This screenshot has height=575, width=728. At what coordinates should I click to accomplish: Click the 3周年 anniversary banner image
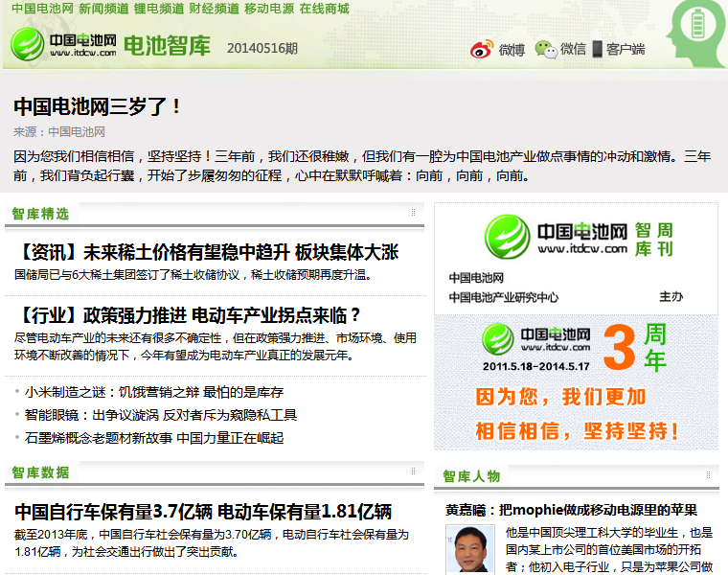576,381
